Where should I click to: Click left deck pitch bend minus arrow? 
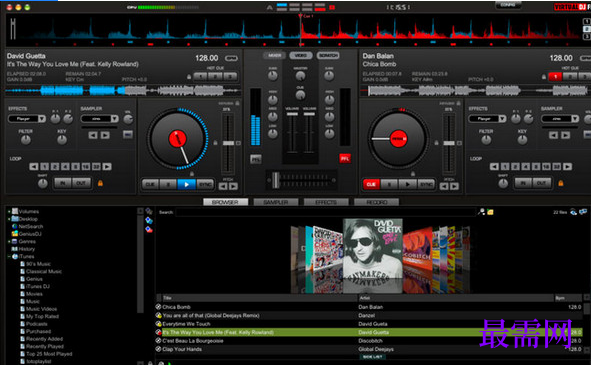coord(223,186)
